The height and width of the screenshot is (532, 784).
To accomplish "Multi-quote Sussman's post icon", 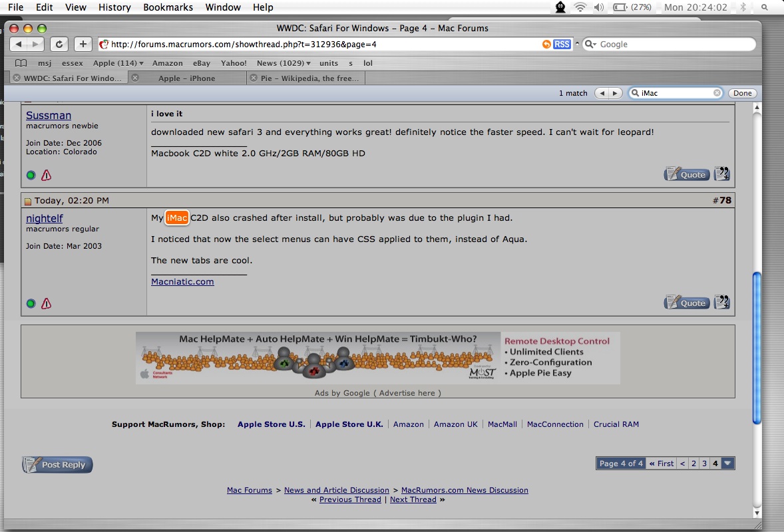I will click(x=722, y=174).
